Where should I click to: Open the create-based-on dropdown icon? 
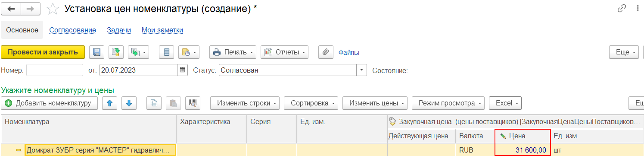pos(138,52)
